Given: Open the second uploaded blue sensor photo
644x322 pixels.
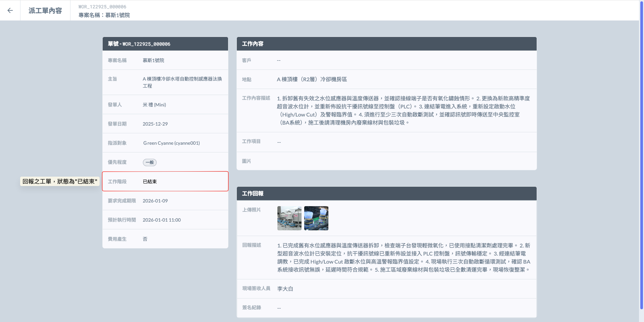Looking at the screenshot, I should [x=316, y=218].
